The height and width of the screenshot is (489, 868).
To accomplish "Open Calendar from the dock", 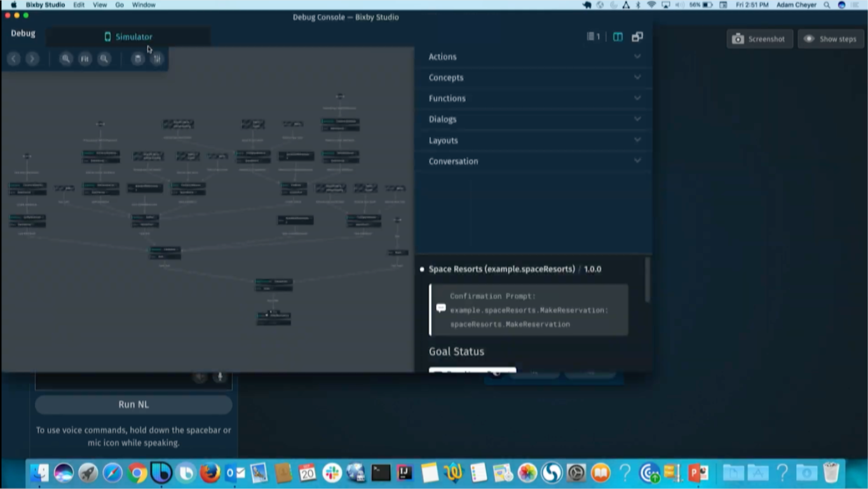I will (x=308, y=472).
